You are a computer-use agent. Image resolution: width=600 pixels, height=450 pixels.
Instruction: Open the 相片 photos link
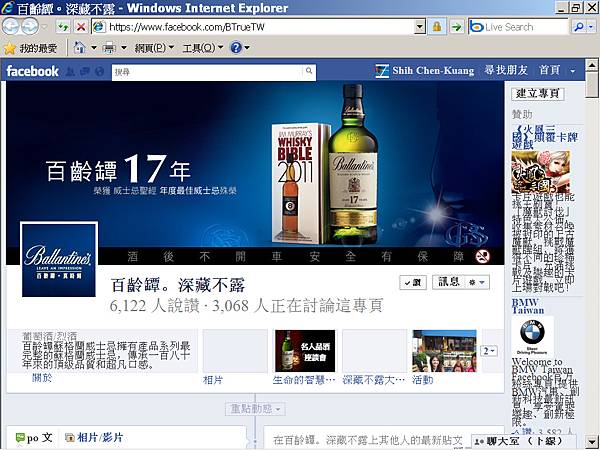tap(213, 380)
